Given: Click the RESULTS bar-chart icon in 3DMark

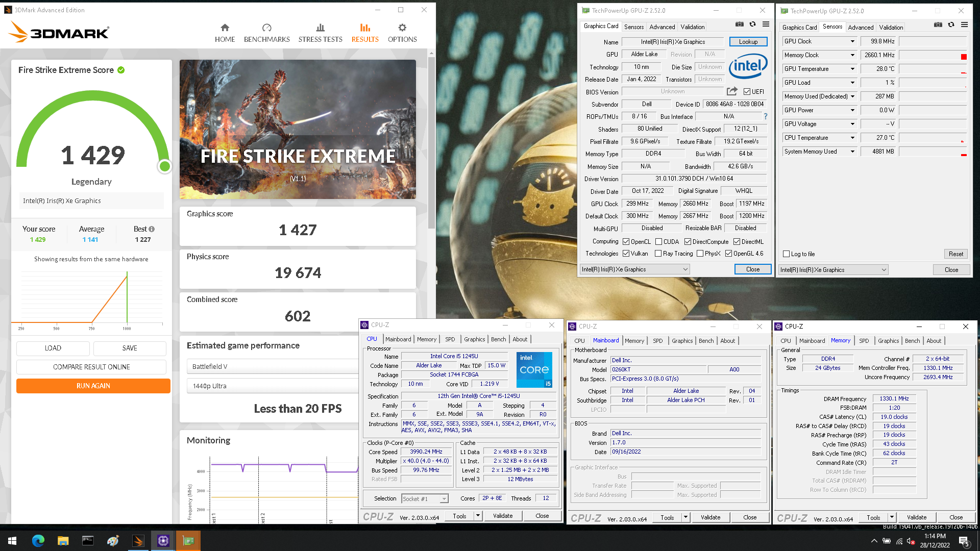Looking at the screenshot, I should [365, 28].
